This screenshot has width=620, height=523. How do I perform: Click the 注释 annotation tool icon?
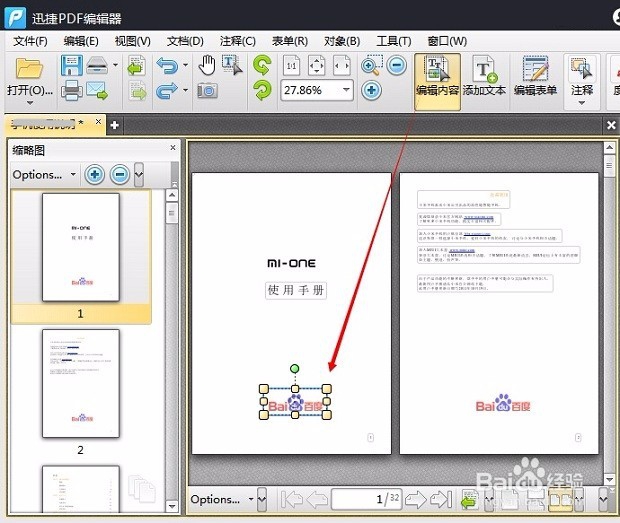point(581,69)
